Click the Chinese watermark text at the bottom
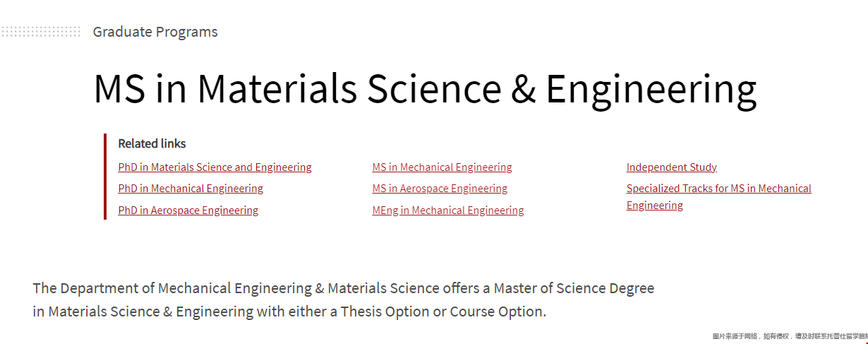868x344 pixels. pos(790,336)
